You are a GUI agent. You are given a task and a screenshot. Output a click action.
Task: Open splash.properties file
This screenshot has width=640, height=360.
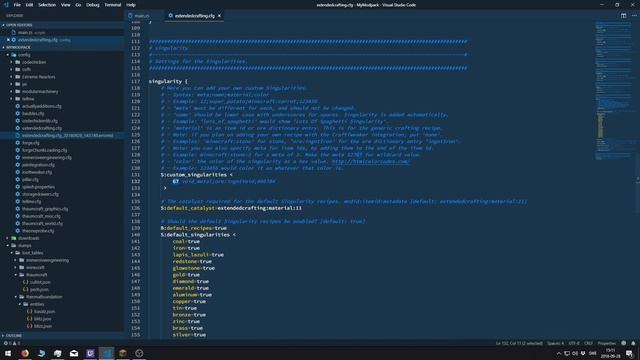coord(38,187)
